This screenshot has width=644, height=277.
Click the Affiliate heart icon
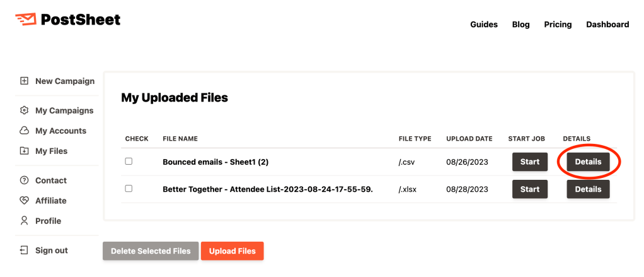click(x=25, y=201)
